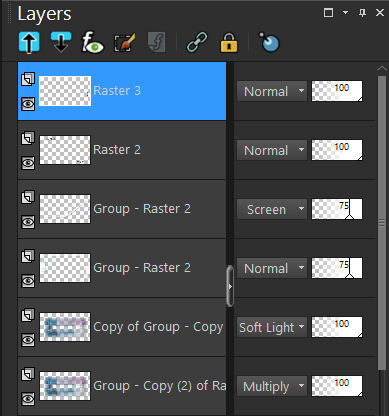Click the chain link layers icon

tap(197, 42)
